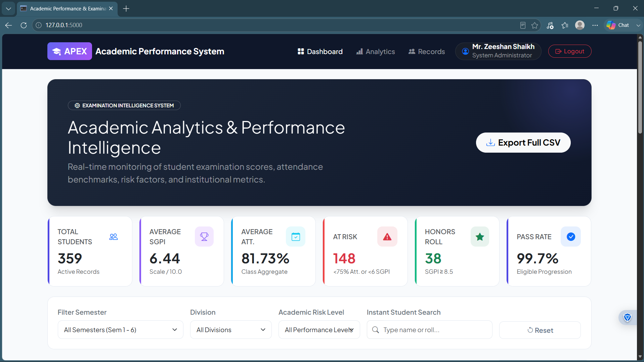Click the 81.73% attendance value

(x=265, y=258)
